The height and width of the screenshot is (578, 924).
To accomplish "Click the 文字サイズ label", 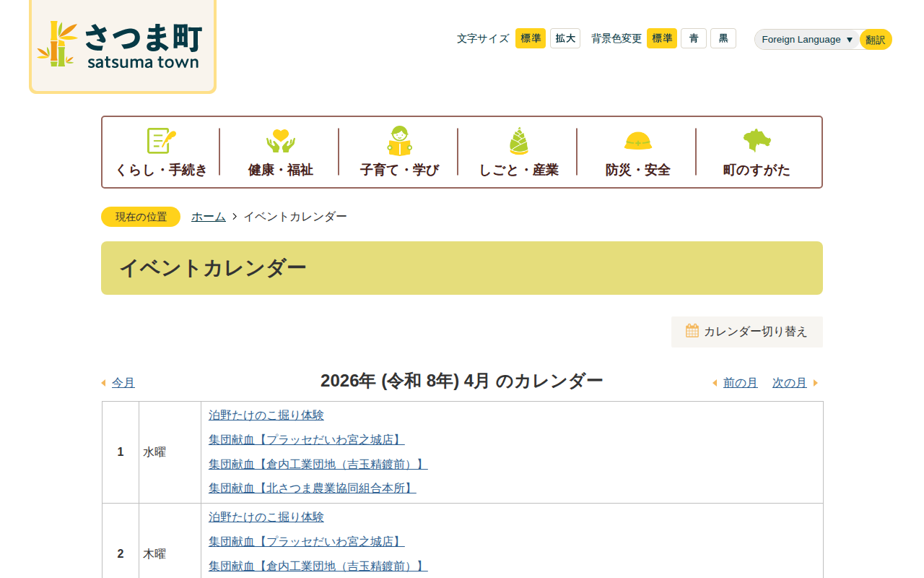I will [x=483, y=38].
